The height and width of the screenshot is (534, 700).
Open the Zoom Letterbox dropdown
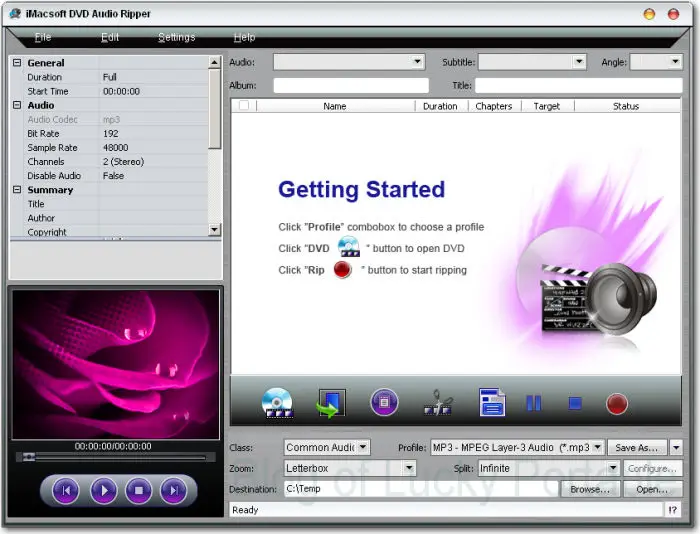(409, 468)
